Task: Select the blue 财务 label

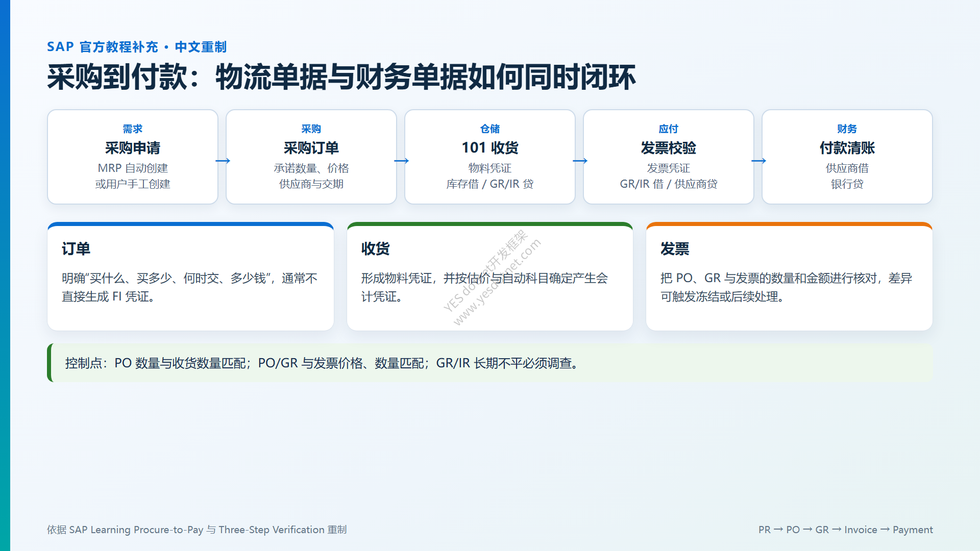Action: 847,129
